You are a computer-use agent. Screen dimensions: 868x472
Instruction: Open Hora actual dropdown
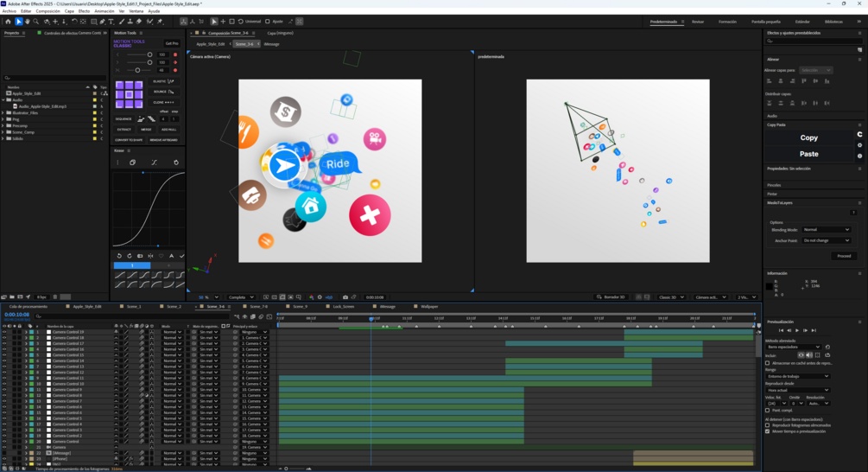798,390
